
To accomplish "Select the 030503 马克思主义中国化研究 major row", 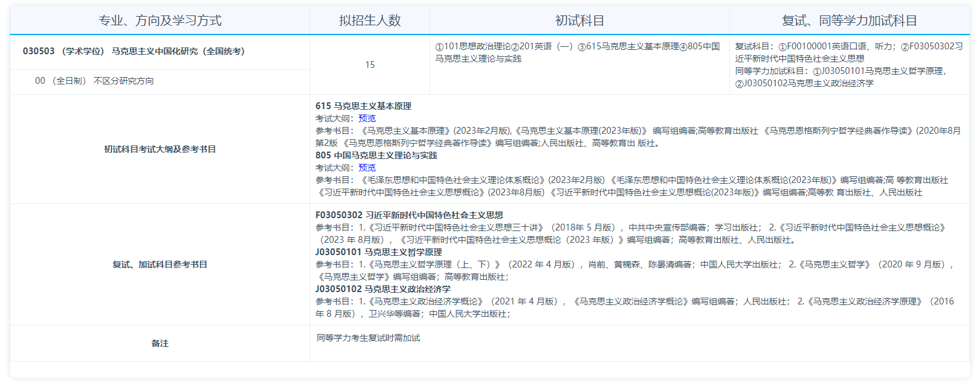I will click(x=160, y=52).
